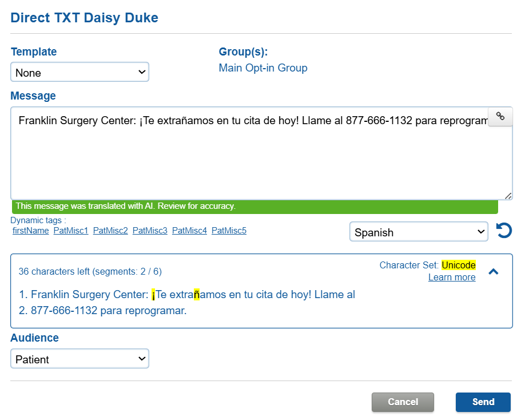521x420 pixels.
Task: Click the AI translation notice banner
Action: click(x=254, y=207)
